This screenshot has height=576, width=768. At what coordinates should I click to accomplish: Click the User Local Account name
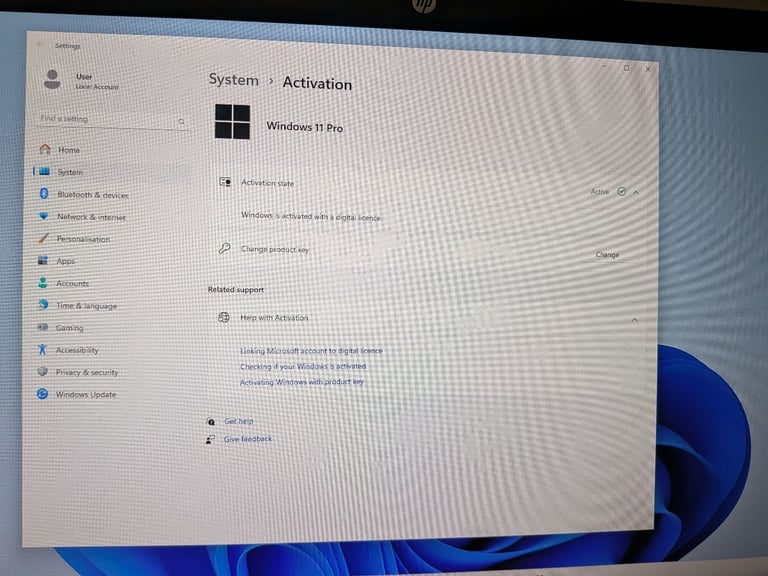97,81
